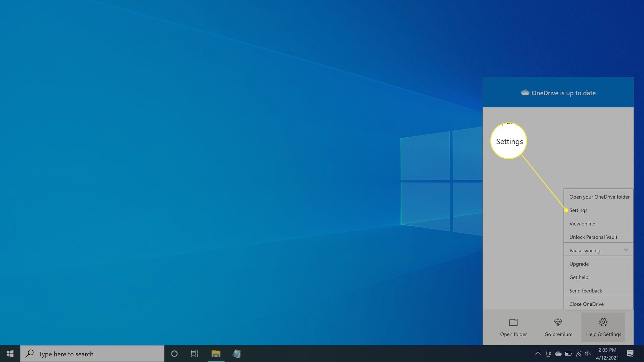
Task: Select Settings from OneDrive menu
Action: (578, 209)
